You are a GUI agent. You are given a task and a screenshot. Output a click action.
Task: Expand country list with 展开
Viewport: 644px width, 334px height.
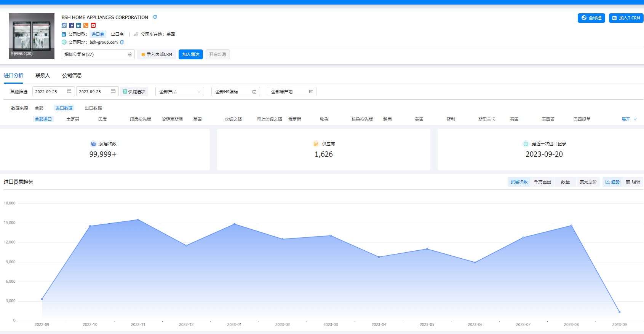[629, 119]
